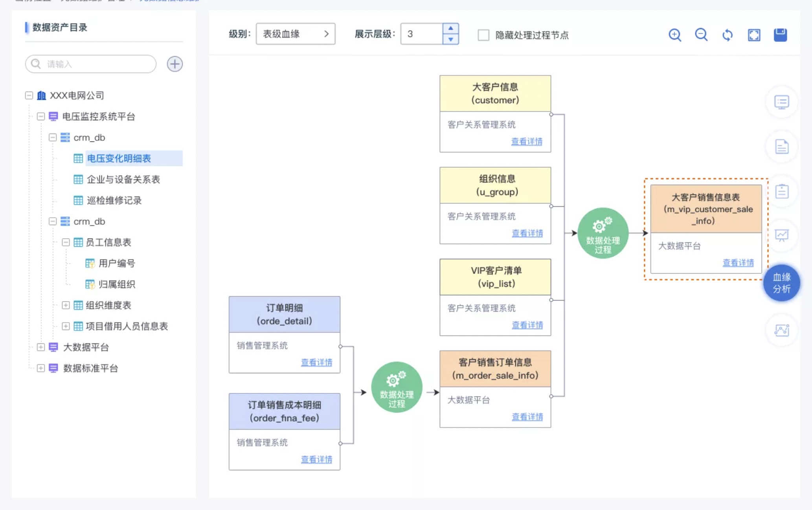
Task: Expand the 组织维度表 node
Action: click(66, 305)
